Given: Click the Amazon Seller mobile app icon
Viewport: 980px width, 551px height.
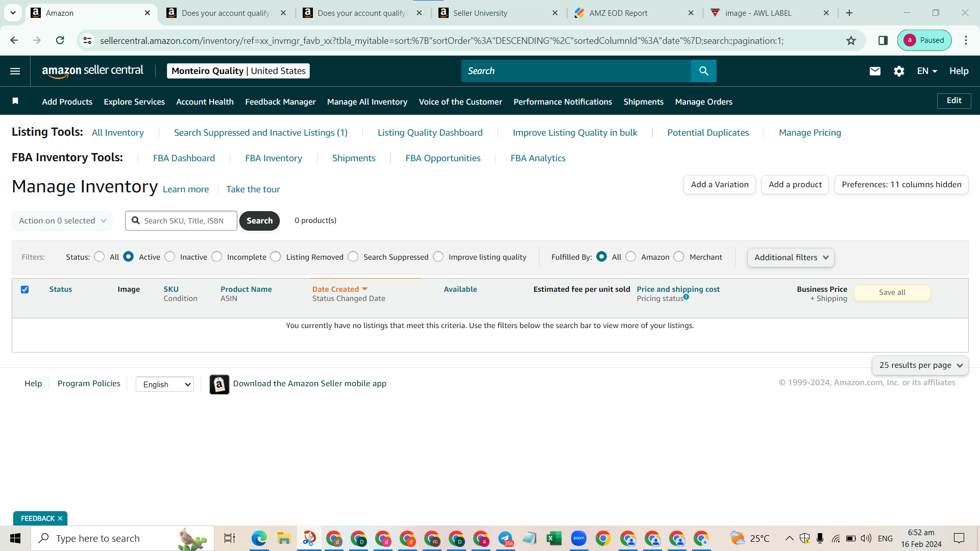Looking at the screenshot, I should tap(219, 384).
